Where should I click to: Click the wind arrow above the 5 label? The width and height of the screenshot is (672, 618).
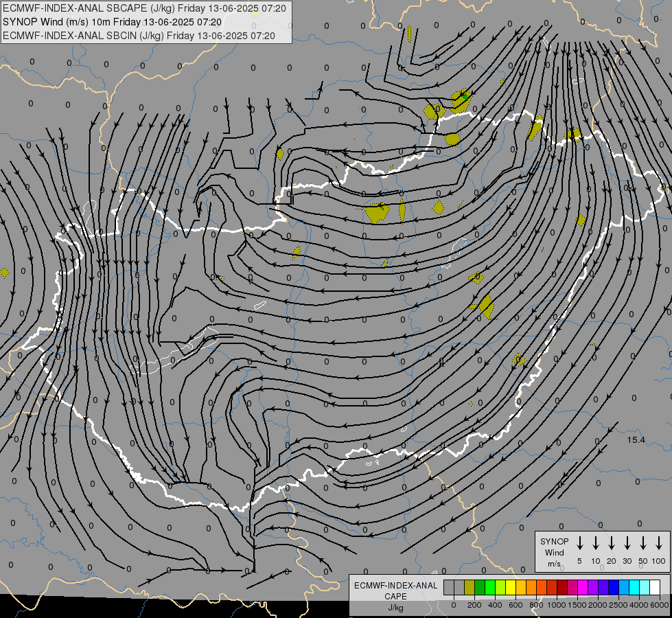580,542
